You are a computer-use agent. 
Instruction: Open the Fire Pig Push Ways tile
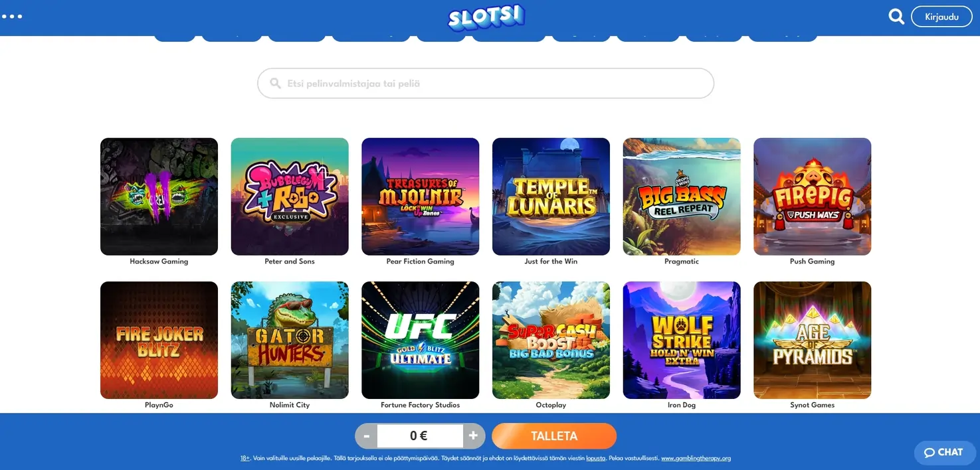812,196
